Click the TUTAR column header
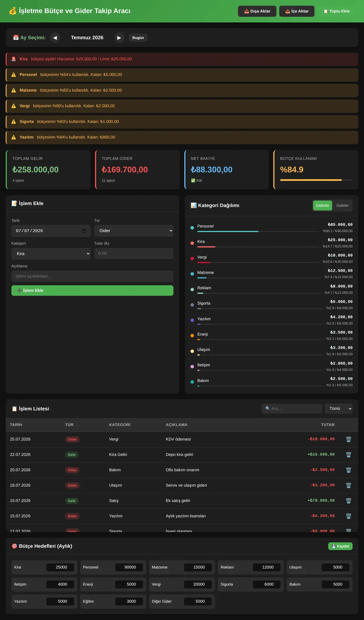Screen dimensions: 364x620 pyautogui.click(x=328, y=425)
